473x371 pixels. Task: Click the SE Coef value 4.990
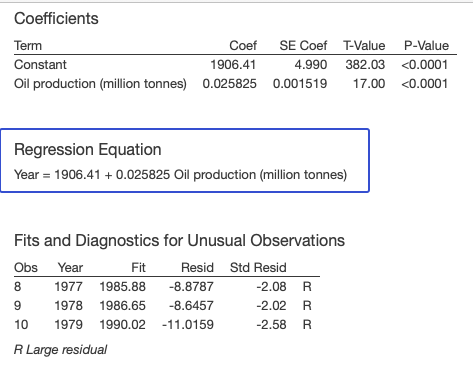pos(311,65)
